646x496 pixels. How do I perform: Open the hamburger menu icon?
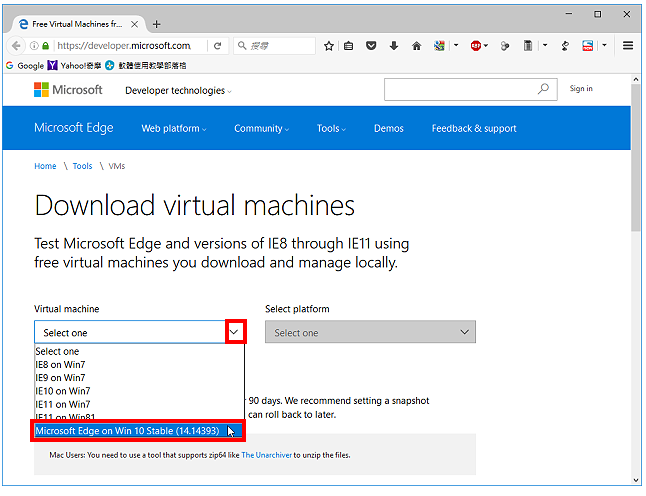point(627,45)
